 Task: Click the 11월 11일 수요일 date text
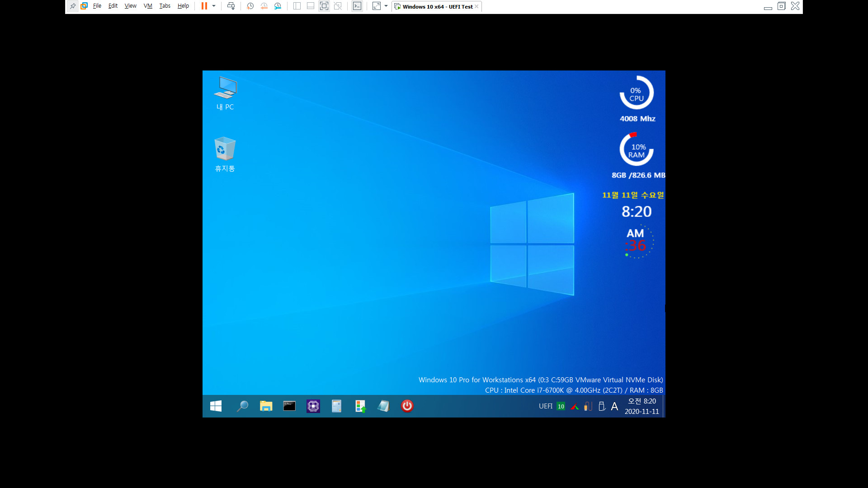click(x=633, y=195)
